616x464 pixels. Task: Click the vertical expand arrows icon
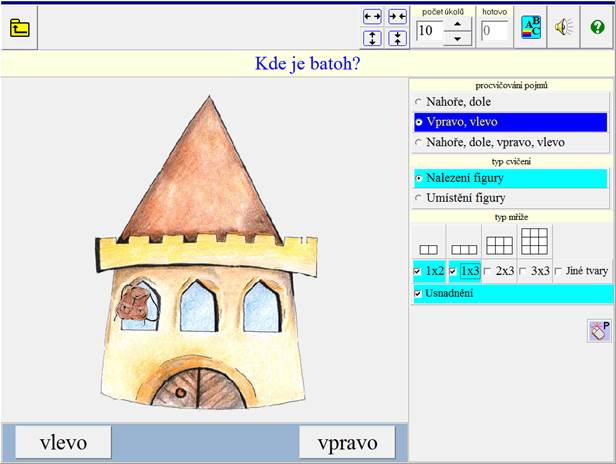click(x=373, y=38)
